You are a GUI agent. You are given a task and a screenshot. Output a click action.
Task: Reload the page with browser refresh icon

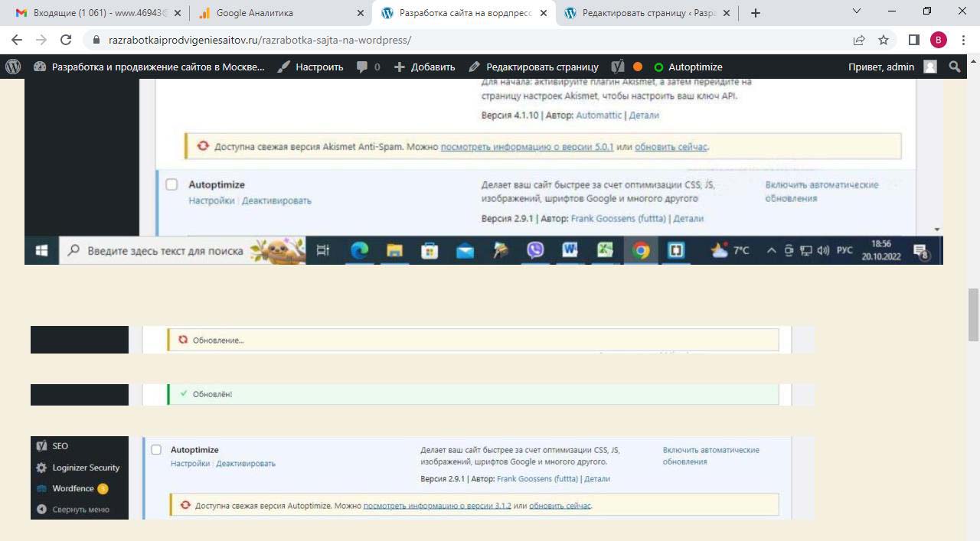tap(66, 40)
